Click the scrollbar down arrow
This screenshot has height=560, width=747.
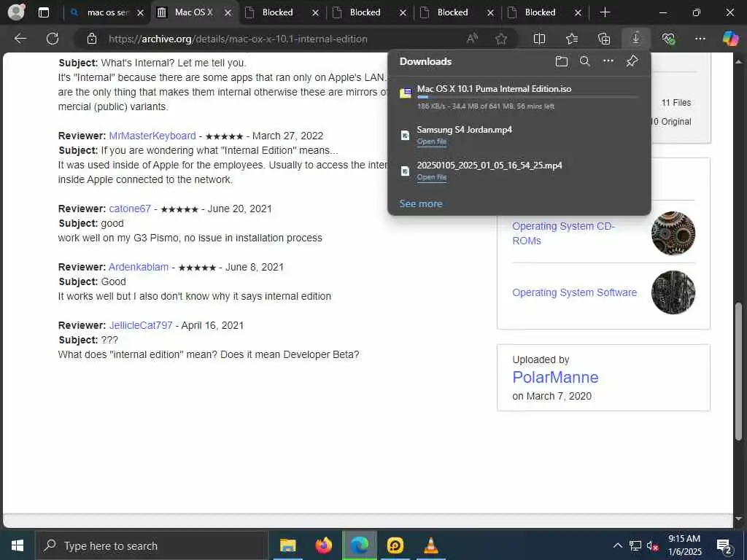pos(739,518)
